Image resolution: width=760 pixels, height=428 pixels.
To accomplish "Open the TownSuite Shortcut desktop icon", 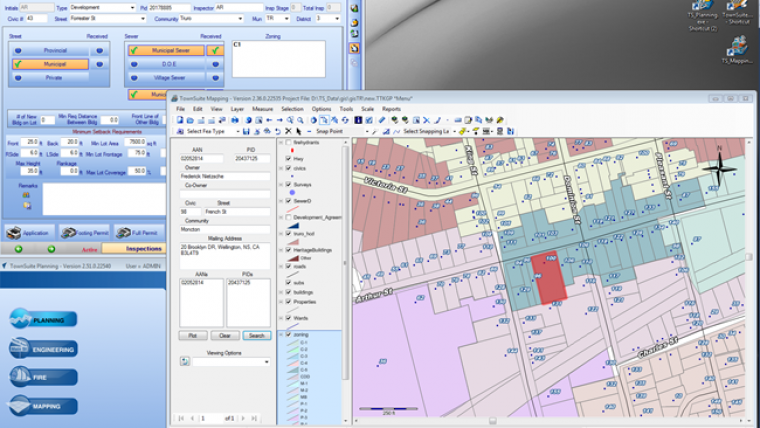I will click(737, 12).
